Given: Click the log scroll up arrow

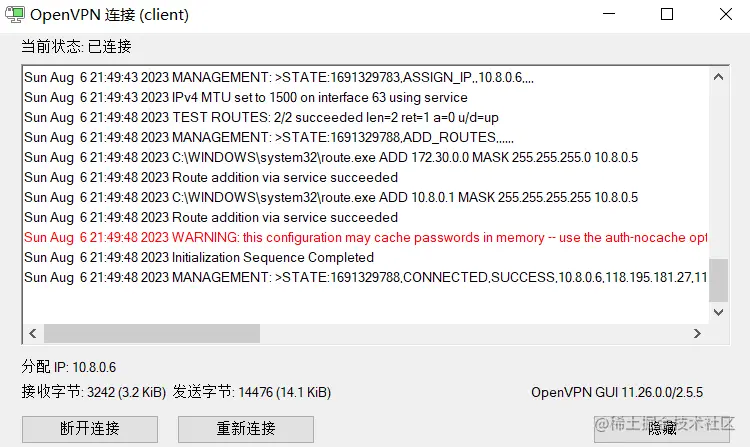Looking at the screenshot, I should tap(718, 77).
